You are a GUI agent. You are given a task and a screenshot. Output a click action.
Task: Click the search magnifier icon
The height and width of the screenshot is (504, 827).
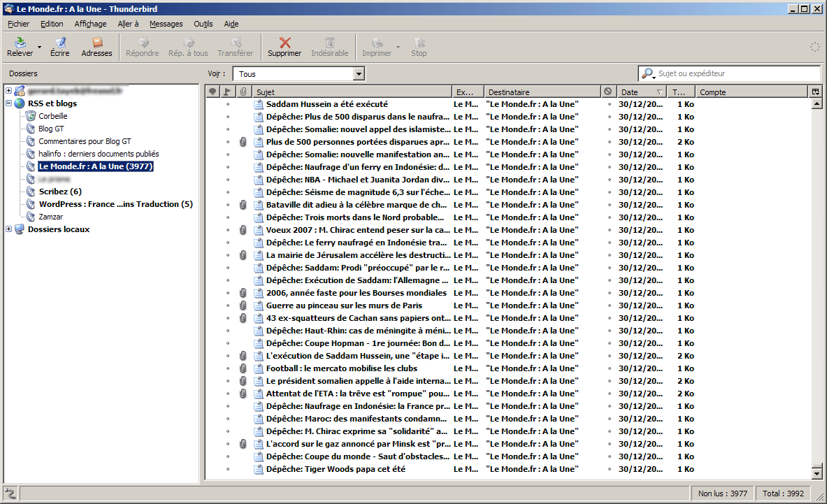pos(647,73)
